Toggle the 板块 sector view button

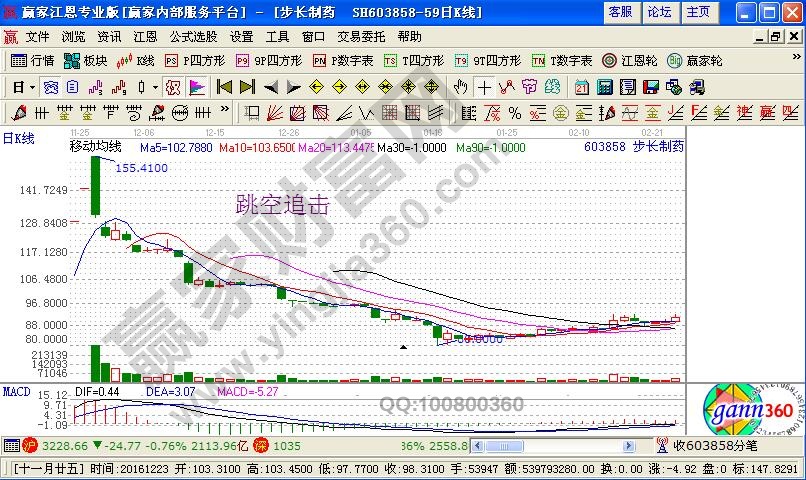point(87,60)
